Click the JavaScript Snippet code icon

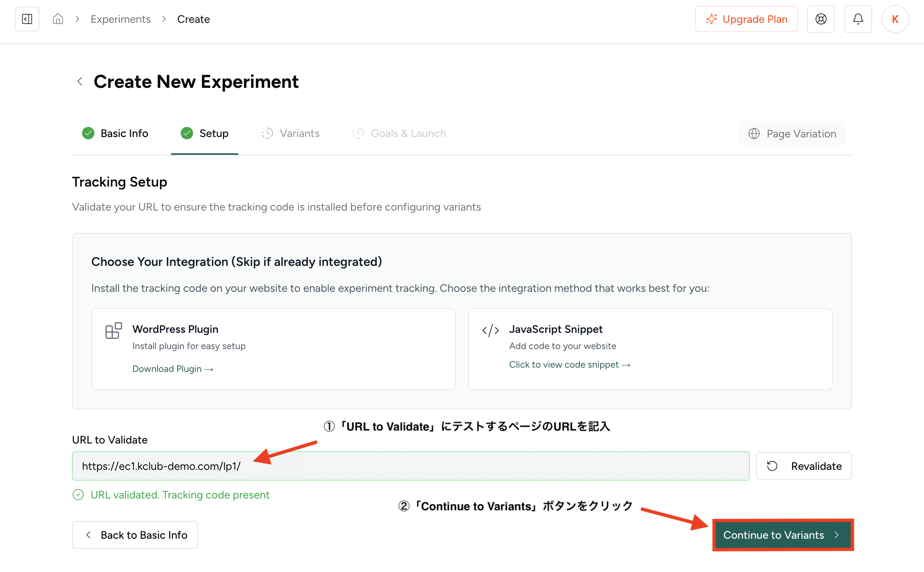[x=490, y=331]
